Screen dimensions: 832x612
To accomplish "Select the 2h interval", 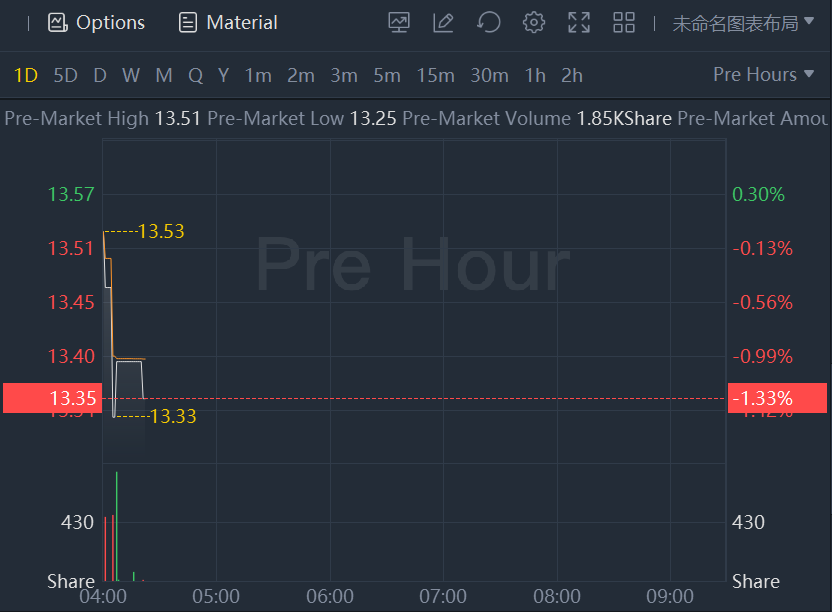I will tap(572, 75).
